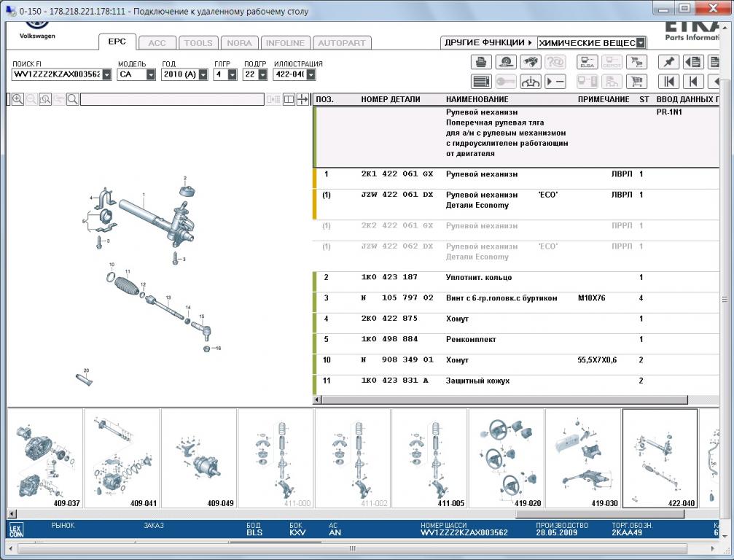Open the NORA tab

pos(239,43)
